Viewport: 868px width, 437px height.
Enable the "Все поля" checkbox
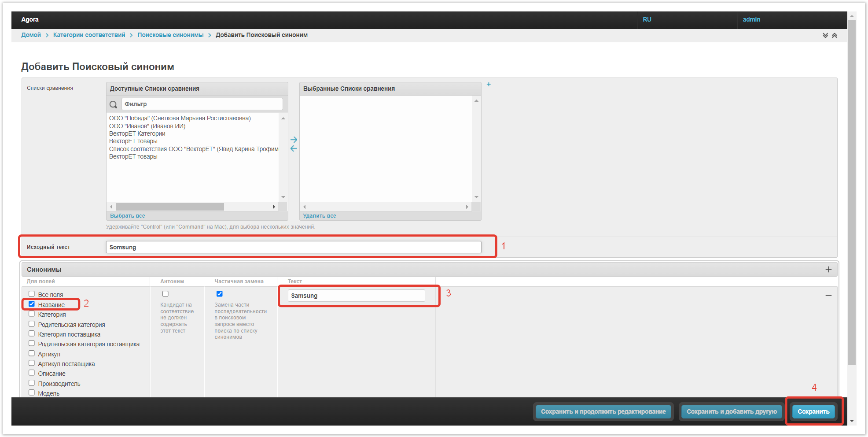click(32, 294)
